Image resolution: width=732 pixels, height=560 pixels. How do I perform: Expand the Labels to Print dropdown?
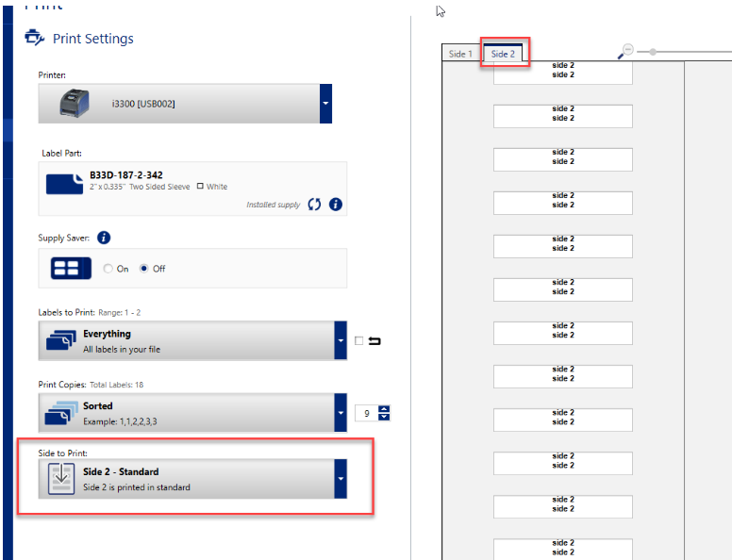pyautogui.click(x=340, y=340)
